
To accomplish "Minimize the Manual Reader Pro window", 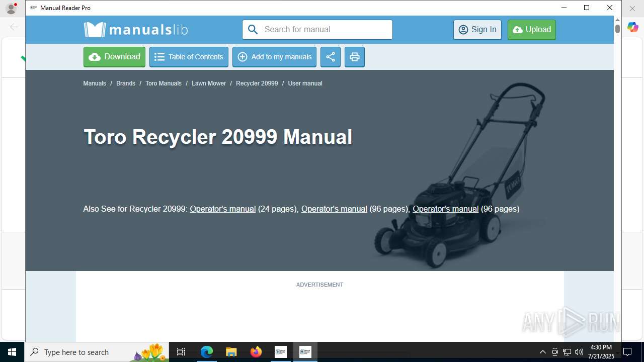I will 563,8.
